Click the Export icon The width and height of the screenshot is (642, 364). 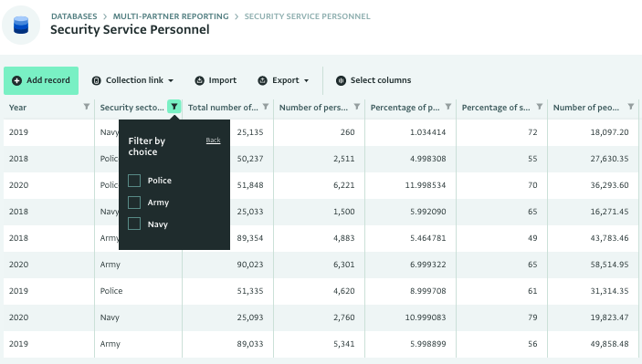pyautogui.click(x=262, y=80)
